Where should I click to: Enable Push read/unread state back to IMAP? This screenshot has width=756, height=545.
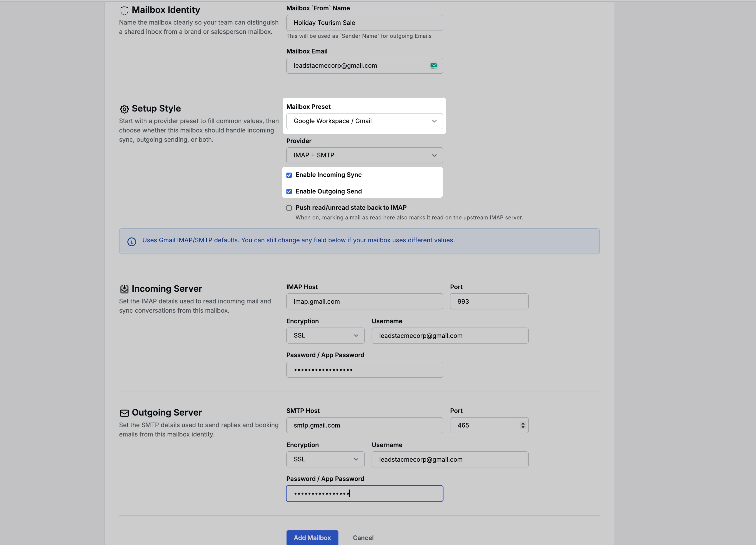pos(289,208)
